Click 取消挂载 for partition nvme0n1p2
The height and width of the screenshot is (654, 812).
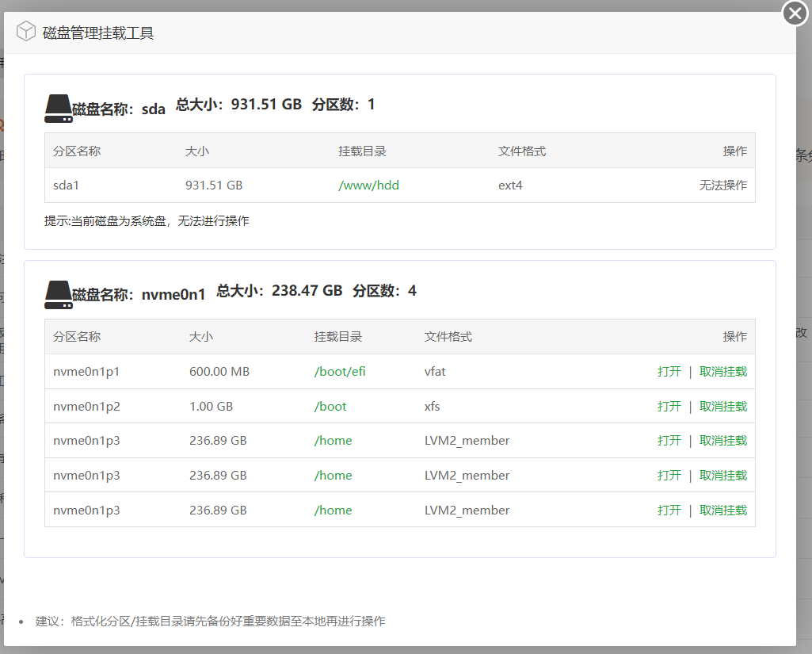pos(723,407)
